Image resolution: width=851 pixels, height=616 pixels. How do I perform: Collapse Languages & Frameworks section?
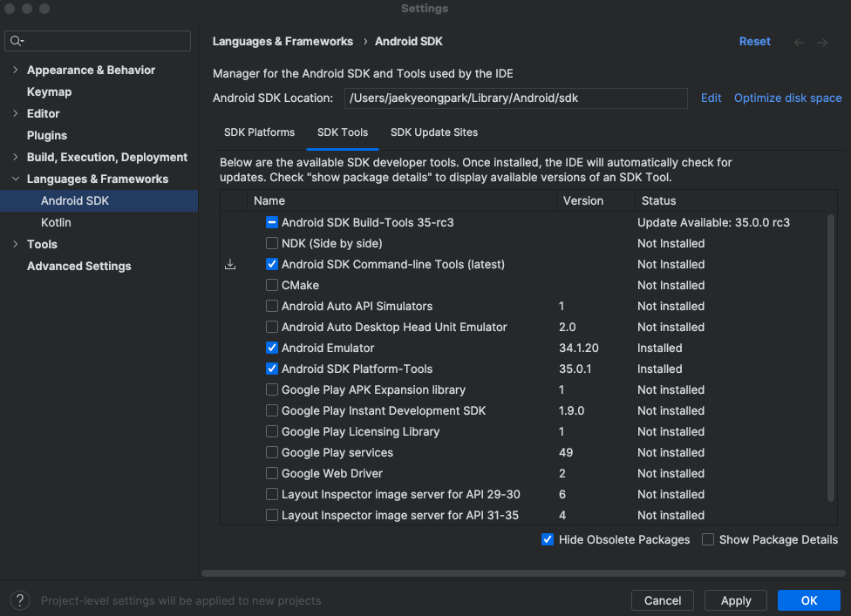coord(15,179)
